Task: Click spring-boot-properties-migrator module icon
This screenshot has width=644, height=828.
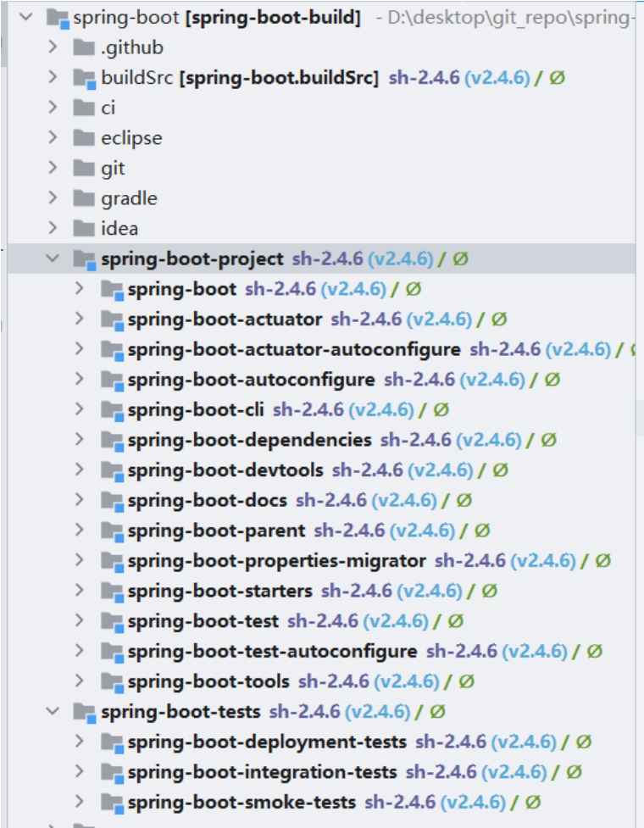Action: click(x=112, y=561)
